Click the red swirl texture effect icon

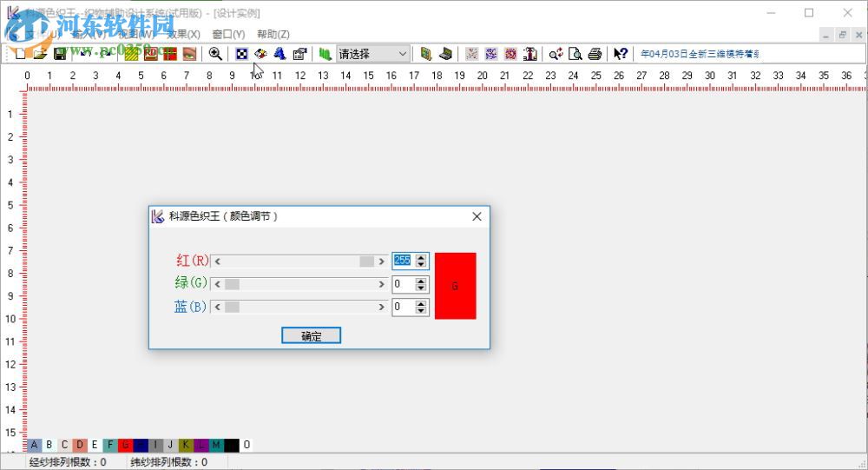click(x=510, y=54)
